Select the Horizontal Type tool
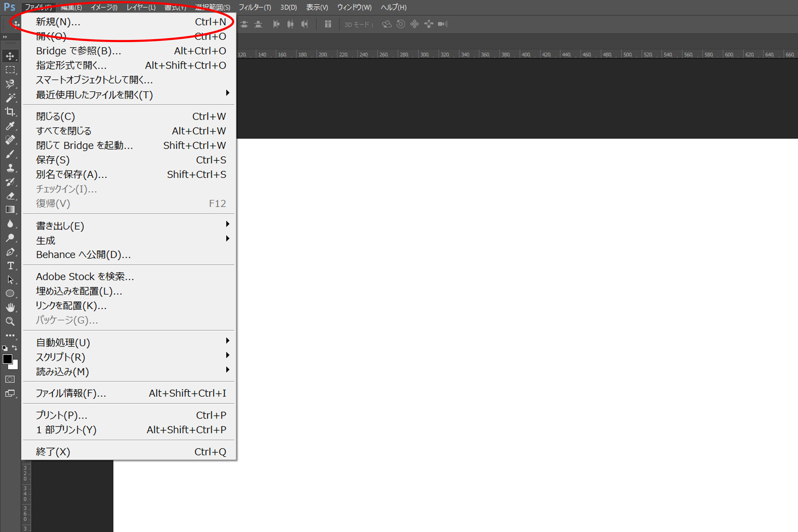The height and width of the screenshot is (532, 798). pyautogui.click(x=10, y=266)
